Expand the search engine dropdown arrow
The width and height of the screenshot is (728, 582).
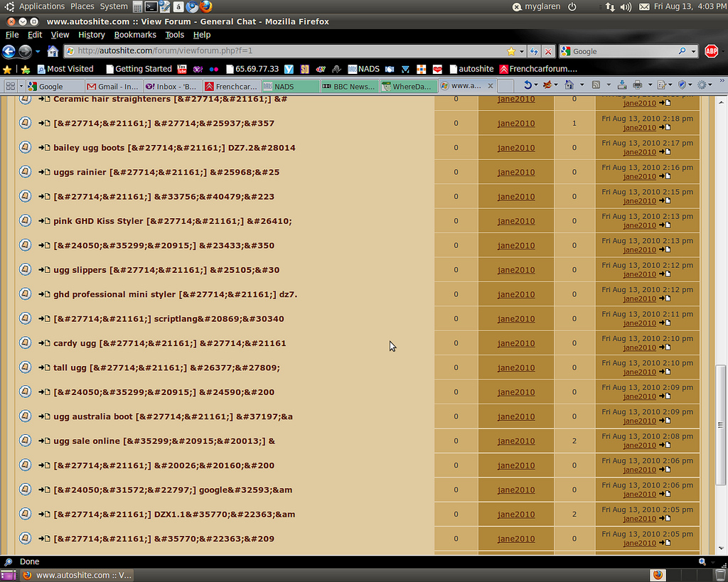692,51
